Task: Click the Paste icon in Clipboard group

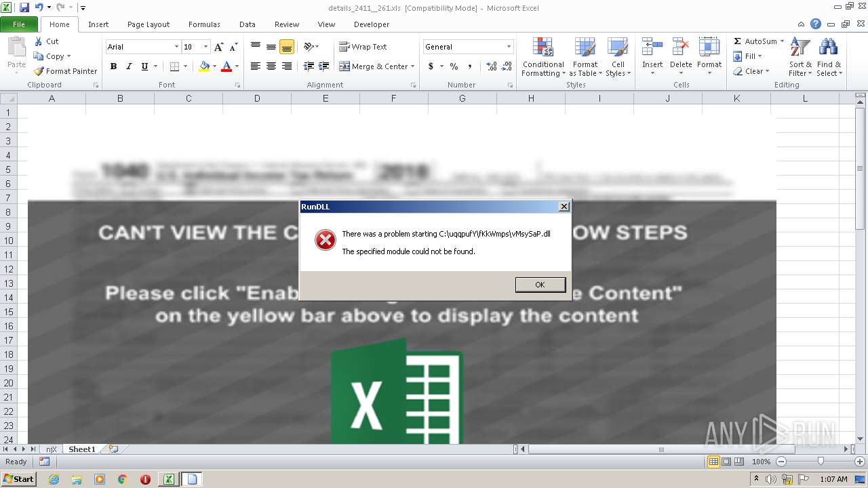Action: (x=16, y=48)
